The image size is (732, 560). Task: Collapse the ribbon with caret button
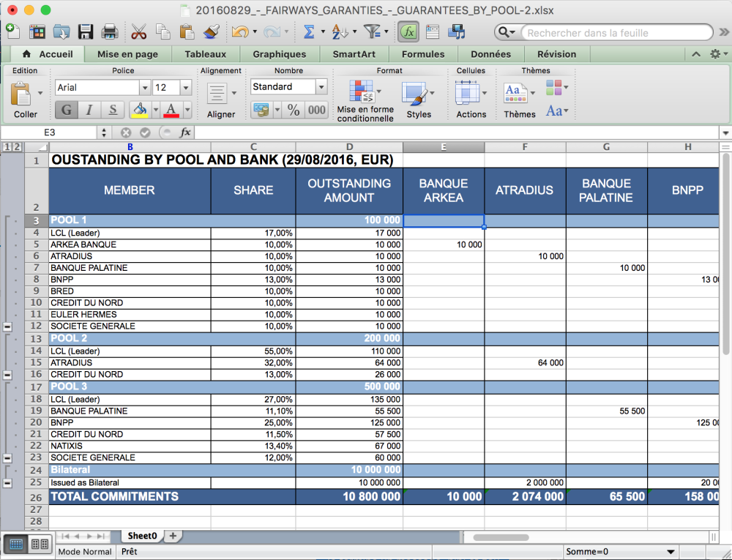coord(696,54)
